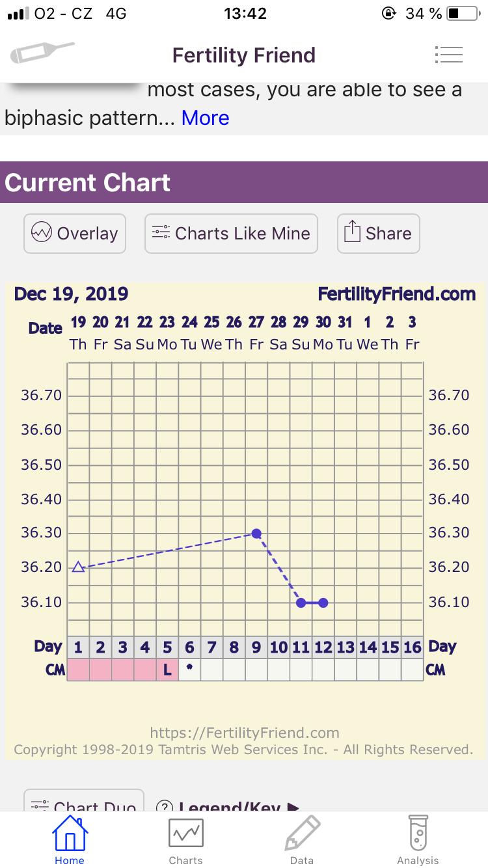Click the Overlay button
The height and width of the screenshot is (868, 488).
click(75, 233)
